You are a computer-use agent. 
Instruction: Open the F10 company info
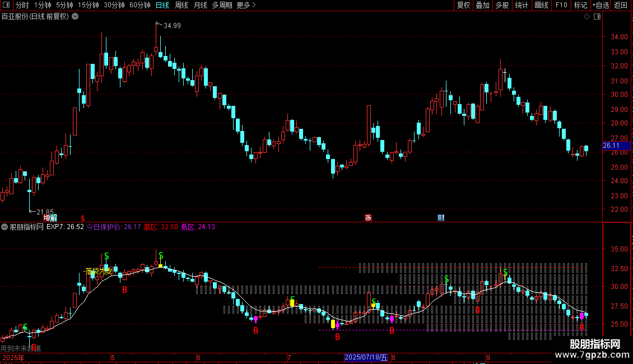[x=561, y=5]
